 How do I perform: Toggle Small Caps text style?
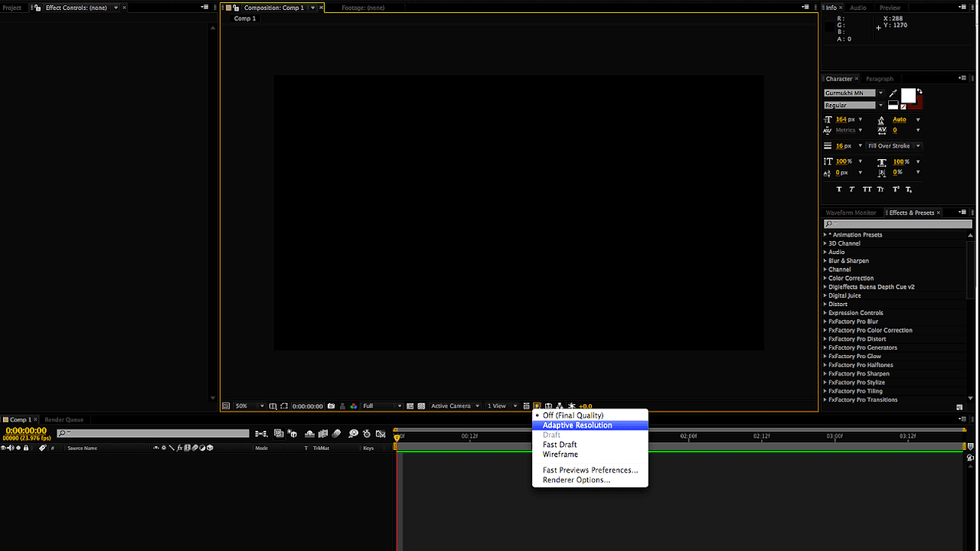pos(880,189)
